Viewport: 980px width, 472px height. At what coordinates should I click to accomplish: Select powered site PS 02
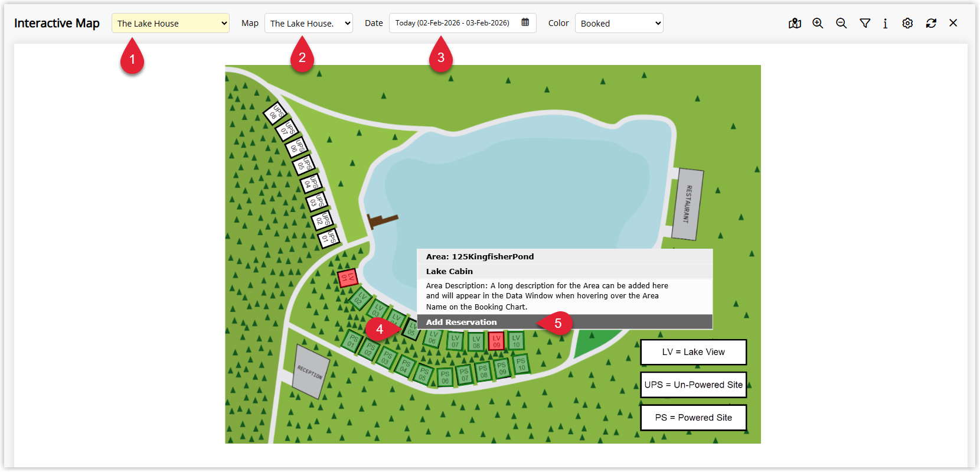coord(370,350)
